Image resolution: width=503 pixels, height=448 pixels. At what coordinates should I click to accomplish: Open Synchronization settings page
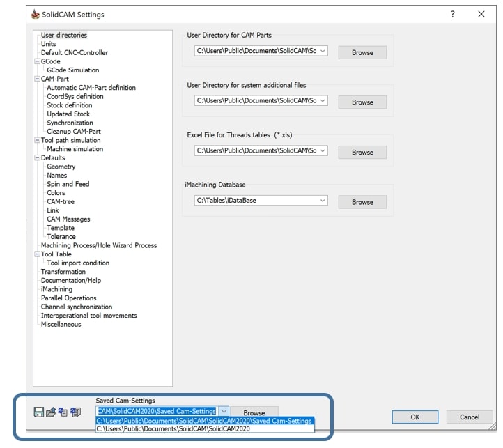(x=70, y=123)
